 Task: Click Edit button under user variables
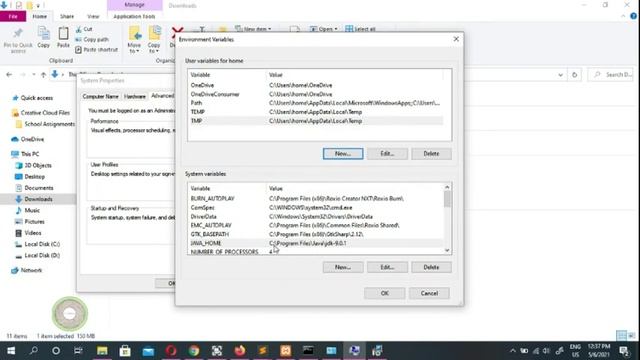click(x=387, y=153)
